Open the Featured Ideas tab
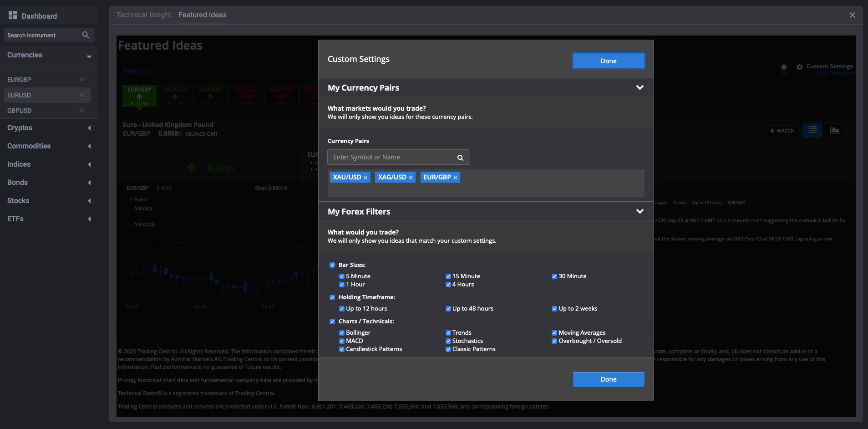Viewport: 868px width, 429px height. [x=203, y=15]
